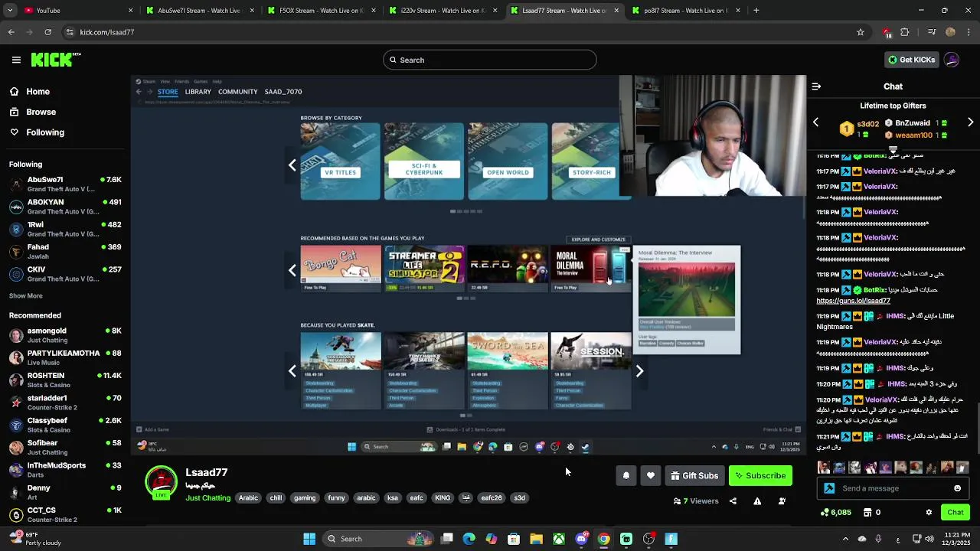Viewport: 980px width, 551px height.
Task: Click the kick.com/lsaad77 address bar
Action: tap(459, 32)
